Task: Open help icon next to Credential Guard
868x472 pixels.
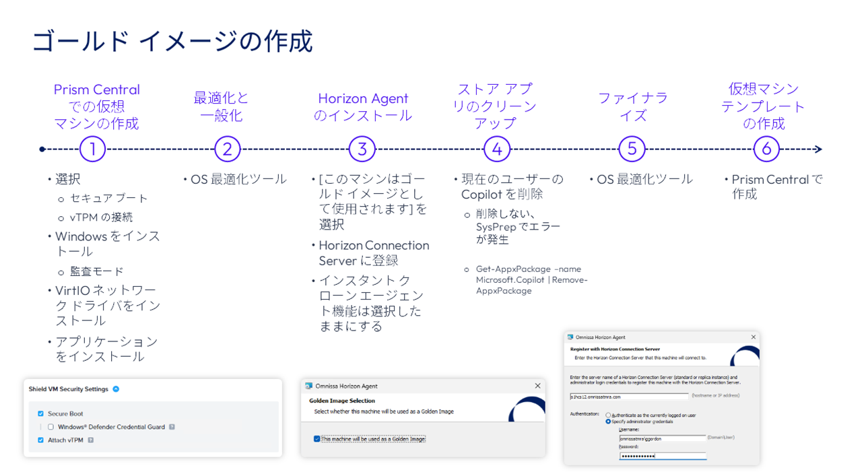Action: [172, 427]
